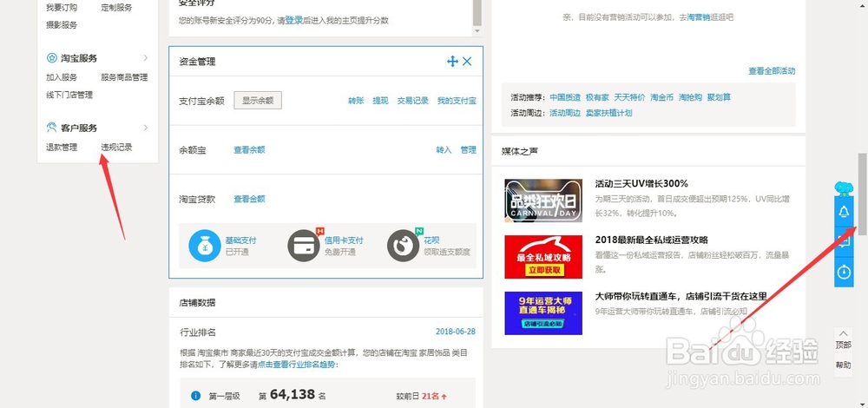Click 淘营销 link in activity message

tap(699, 17)
